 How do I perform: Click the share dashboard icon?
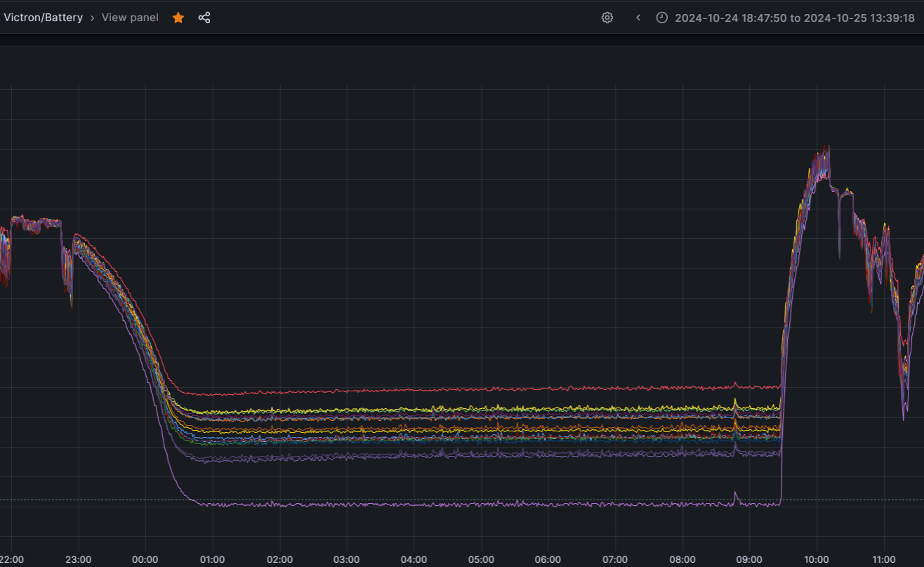(204, 18)
